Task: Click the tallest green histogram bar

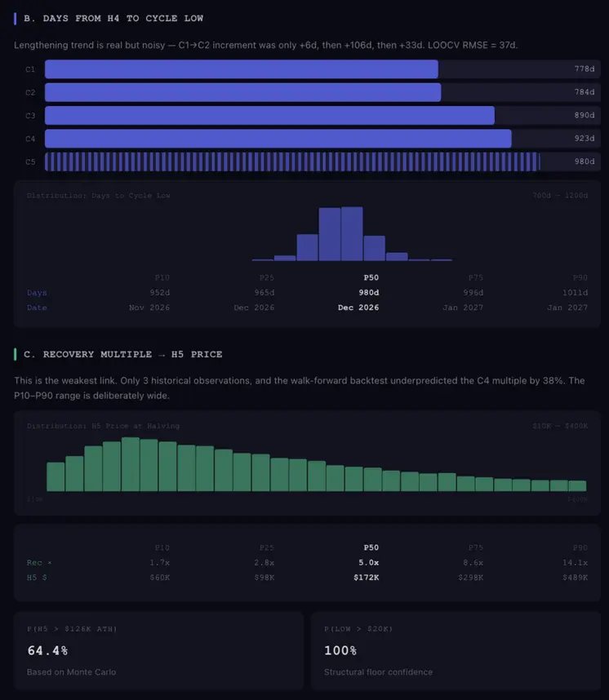Action: [x=131, y=464]
